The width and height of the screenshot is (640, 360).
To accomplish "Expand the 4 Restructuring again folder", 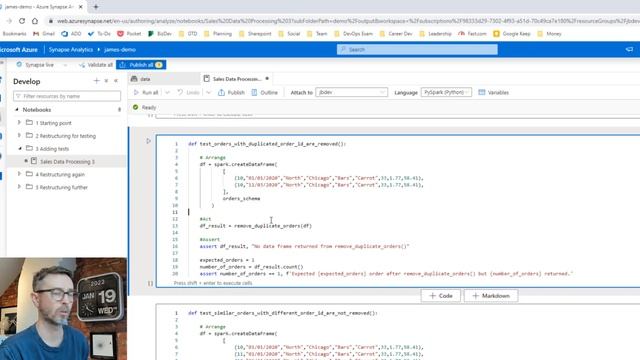I will (x=19, y=174).
